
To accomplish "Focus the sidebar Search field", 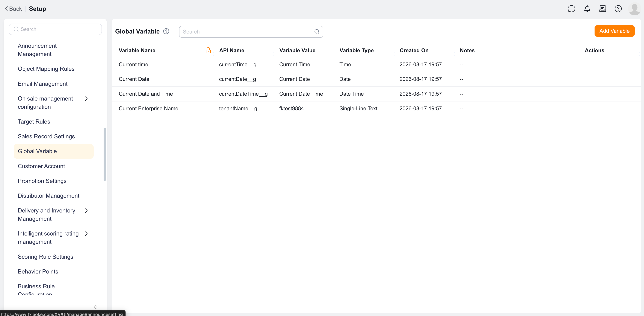I will pos(55,29).
